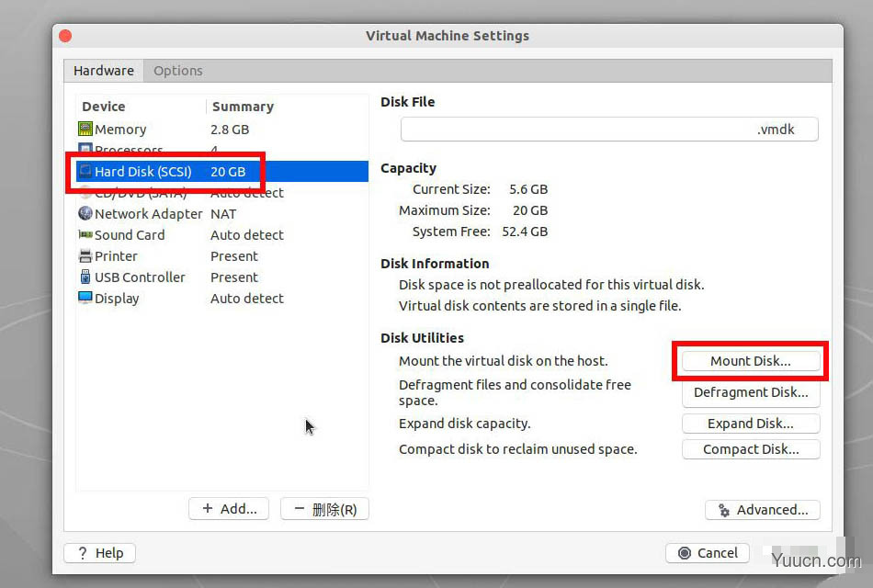Click the Display monitor icon
This screenshot has width=873, height=588.
point(85,298)
